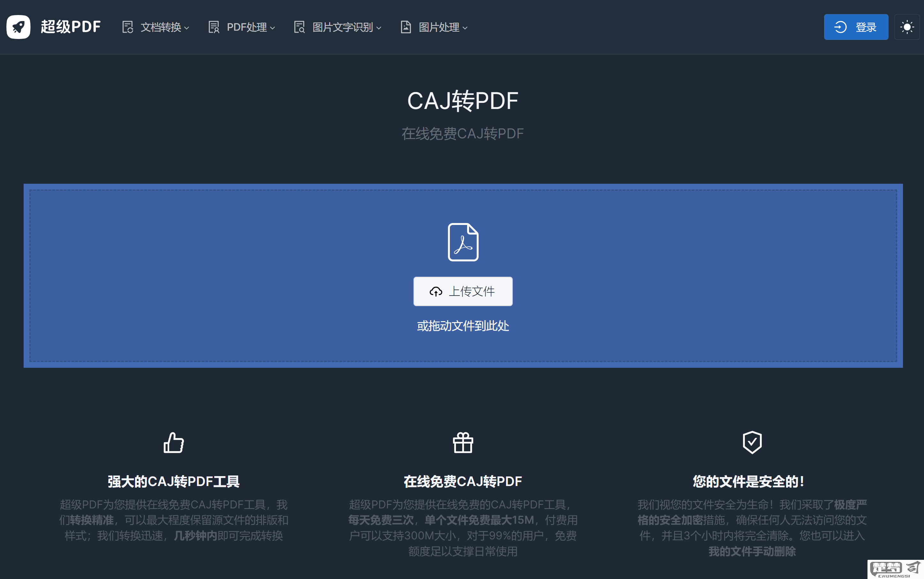Click the 登录 login button

coord(856,27)
